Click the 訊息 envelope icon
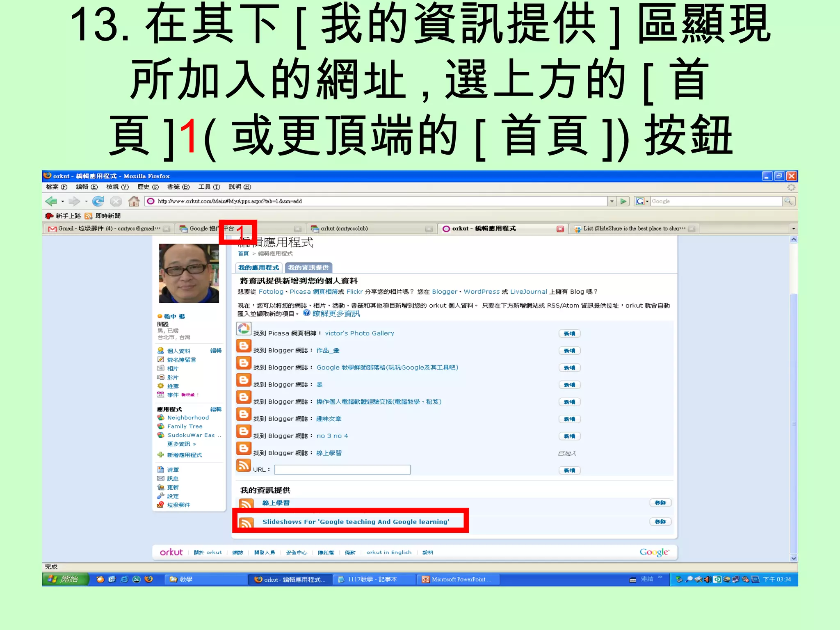 coord(161,478)
